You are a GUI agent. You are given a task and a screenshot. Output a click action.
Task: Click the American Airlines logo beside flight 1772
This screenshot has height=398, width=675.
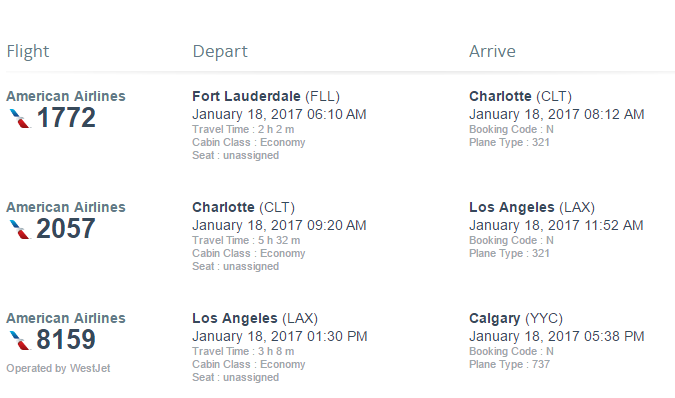(x=20, y=118)
